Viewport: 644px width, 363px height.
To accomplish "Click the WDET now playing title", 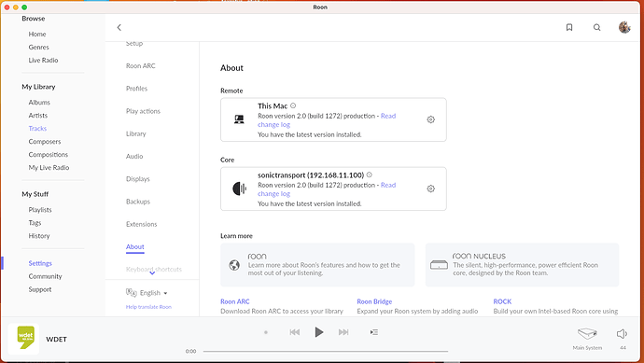I will pyautogui.click(x=56, y=339).
